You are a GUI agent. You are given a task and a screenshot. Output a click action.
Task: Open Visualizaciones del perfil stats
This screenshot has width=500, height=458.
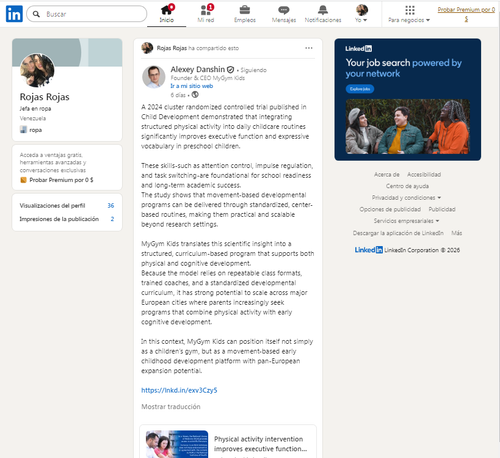(x=67, y=206)
